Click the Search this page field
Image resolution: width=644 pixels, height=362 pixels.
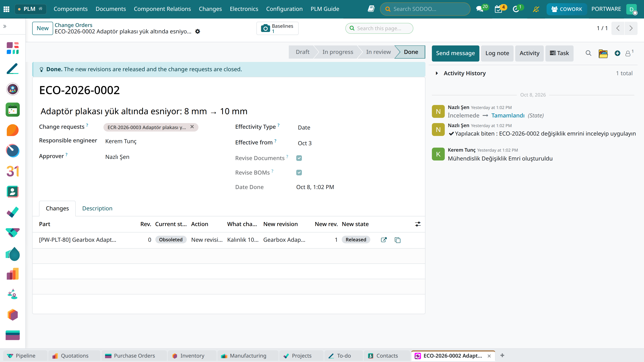pos(379,28)
